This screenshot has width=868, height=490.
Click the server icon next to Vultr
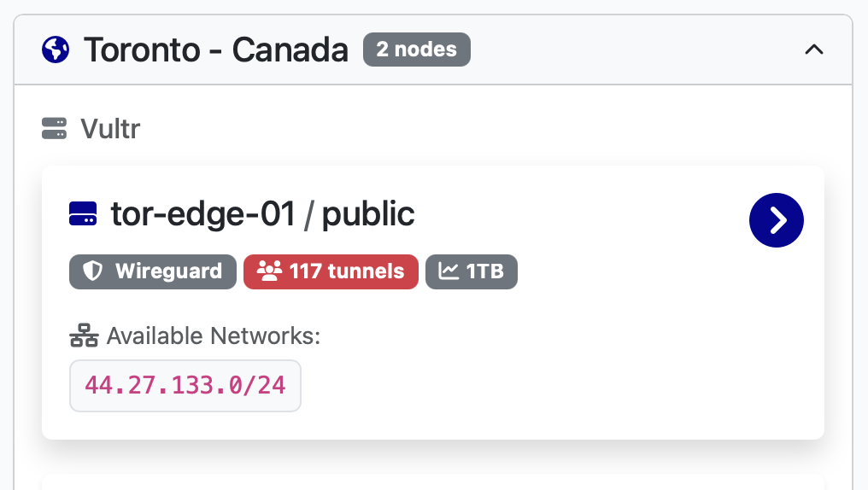[54, 129]
